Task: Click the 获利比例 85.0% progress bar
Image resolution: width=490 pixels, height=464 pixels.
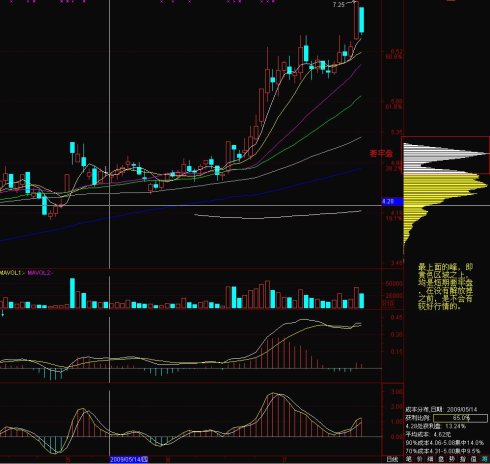Action: pyautogui.click(x=460, y=418)
